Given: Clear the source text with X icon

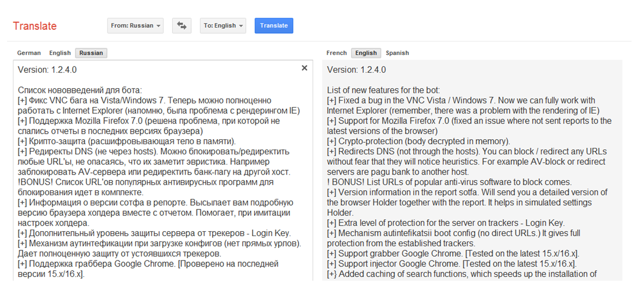Looking at the screenshot, I should pyautogui.click(x=304, y=69).
